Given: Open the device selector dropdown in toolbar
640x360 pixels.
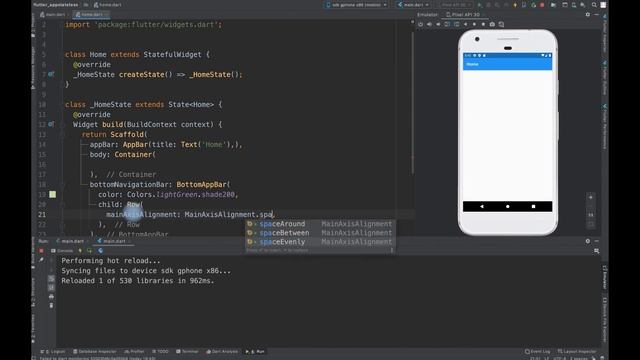Looking at the screenshot, I should 356,5.
